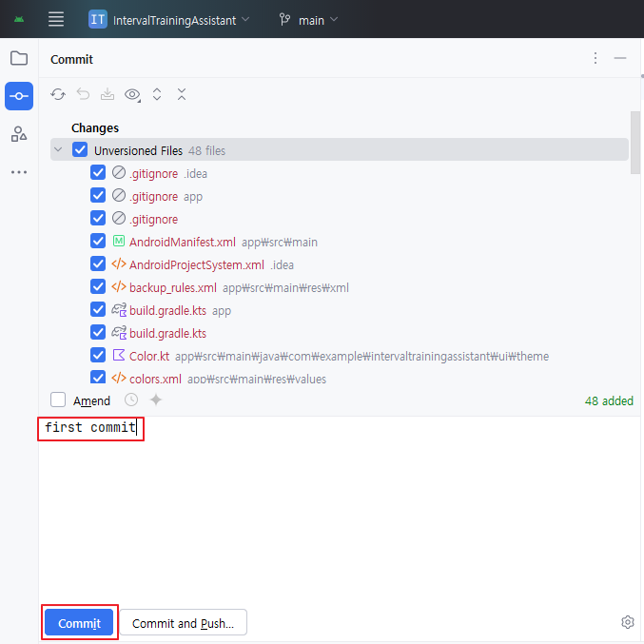Collapse the Unversioned Files group
Image resolution: width=644 pixels, height=644 pixels.
coord(58,150)
